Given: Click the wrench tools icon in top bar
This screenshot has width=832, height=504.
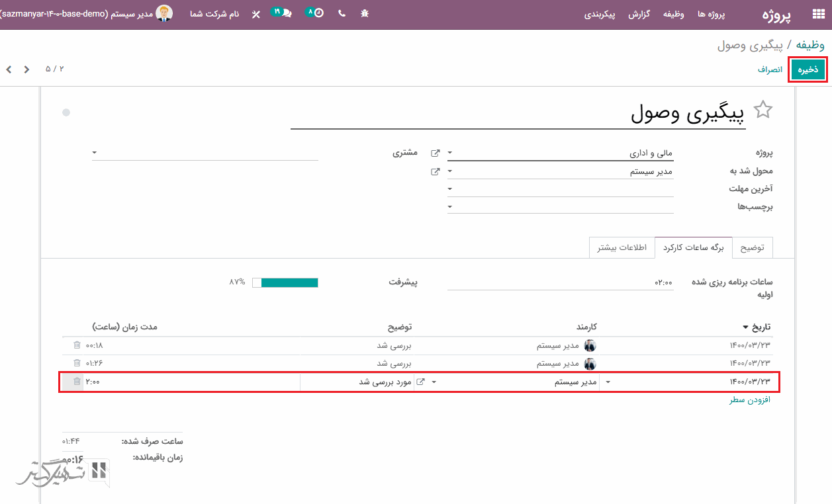Looking at the screenshot, I should 255,14.
